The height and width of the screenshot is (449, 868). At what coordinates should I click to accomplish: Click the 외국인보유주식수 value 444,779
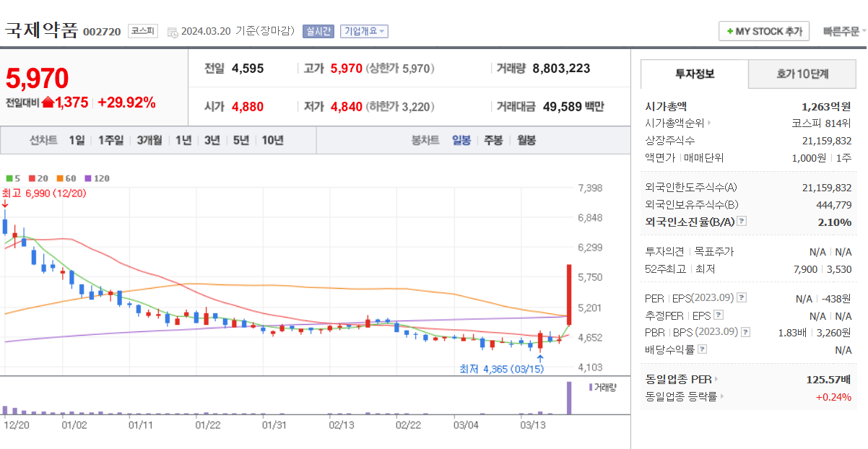(x=833, y=205)
